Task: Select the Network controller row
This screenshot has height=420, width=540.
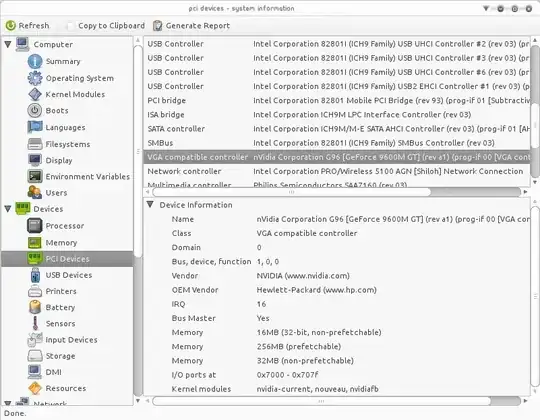Action: 337,171
